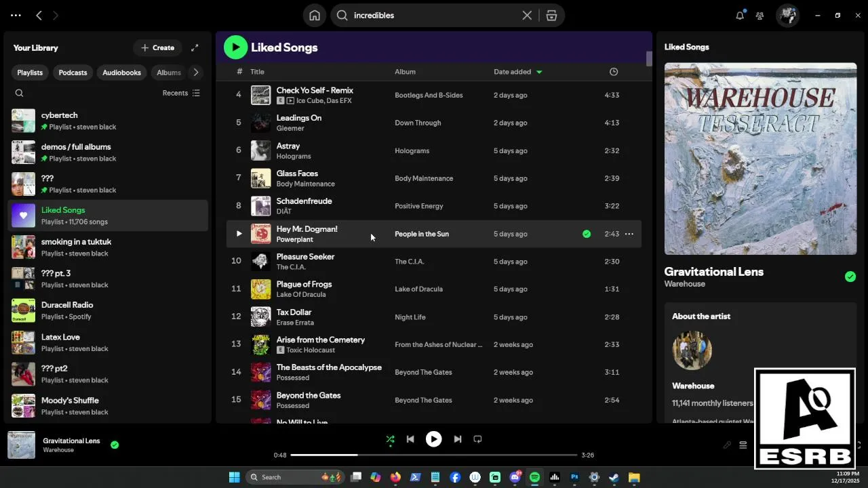The image size is (868, 488).
Task: Open Windows Start menu
Action: (x=234, y=477)
